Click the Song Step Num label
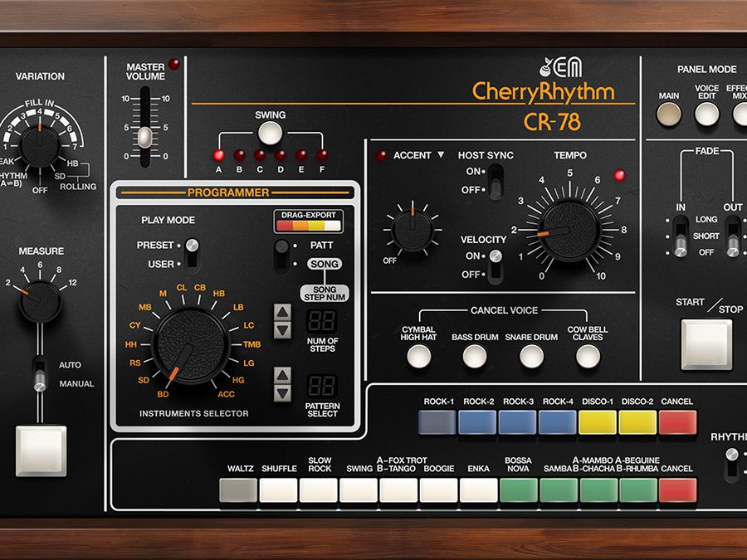Screen dimensions: 747x560 pos(325,294)
